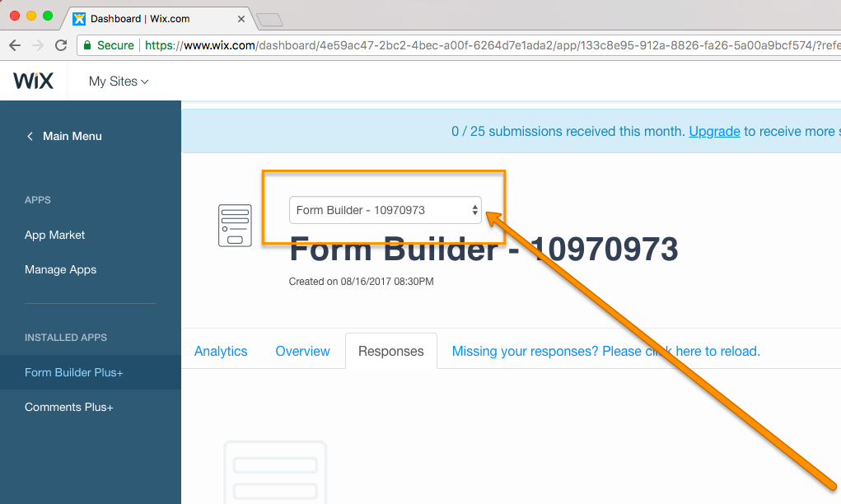
Task: Click the form icon beside the title
Action: pyautogui.click(x=235, y=225)
